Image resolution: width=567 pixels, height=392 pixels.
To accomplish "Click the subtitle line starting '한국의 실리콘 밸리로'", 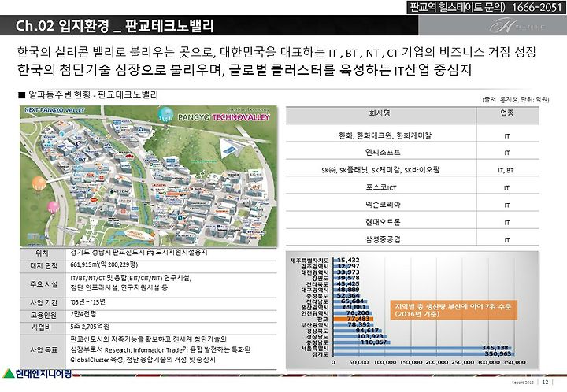I will click(x=276, y=53).
